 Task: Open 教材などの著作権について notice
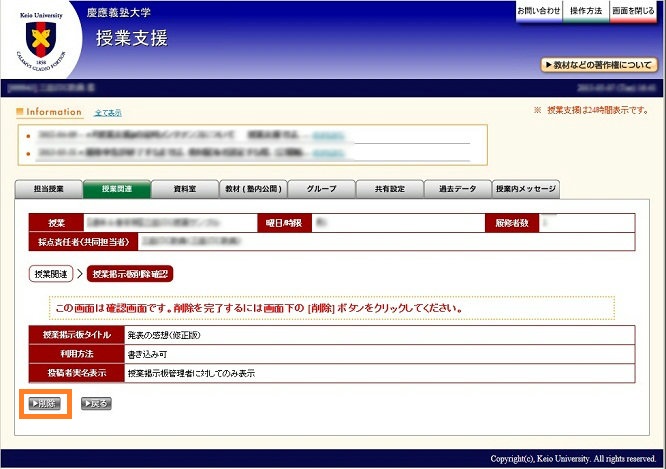[598, 65]
